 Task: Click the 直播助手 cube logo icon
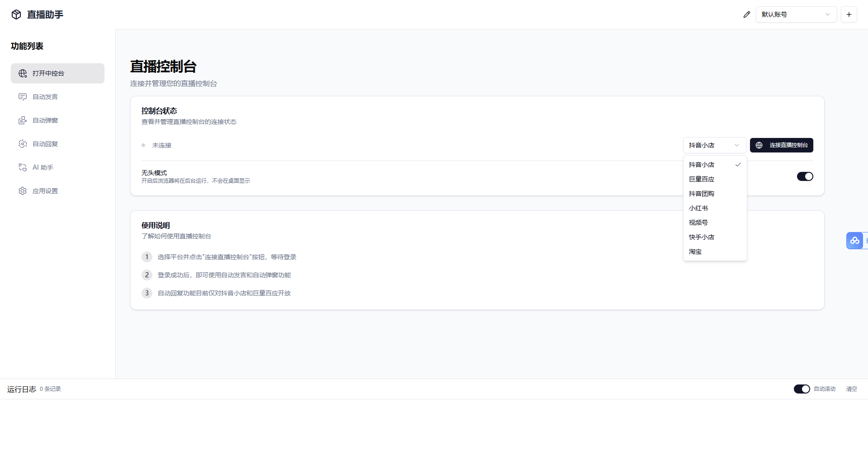pyautogui.click(x=16, y=14)
